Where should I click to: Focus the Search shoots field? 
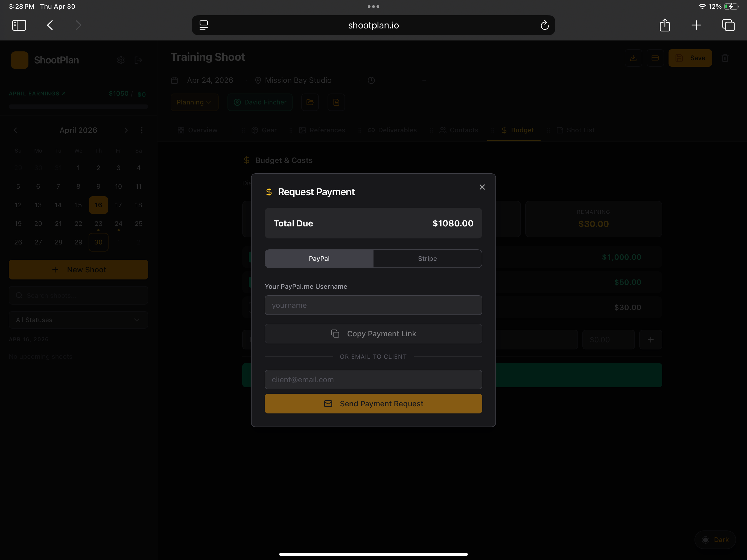[x=78, y=296]
